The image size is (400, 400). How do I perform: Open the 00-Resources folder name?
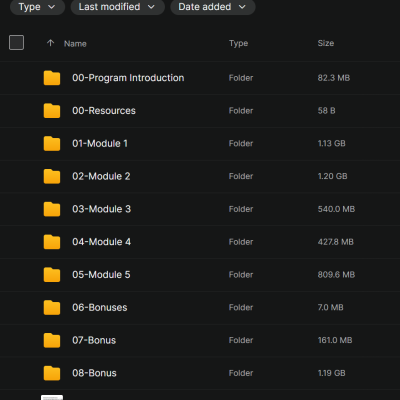(x=104, y=111)
